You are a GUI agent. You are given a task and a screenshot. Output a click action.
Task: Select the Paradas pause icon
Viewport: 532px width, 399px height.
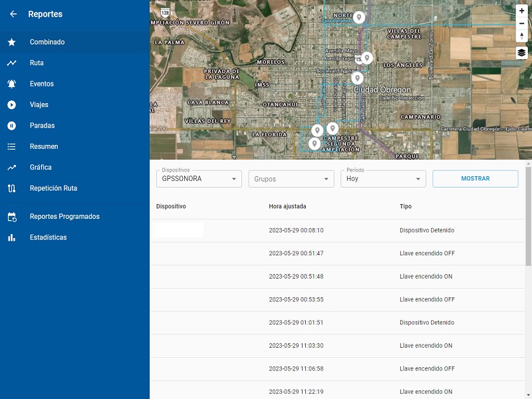coord(12,126)
